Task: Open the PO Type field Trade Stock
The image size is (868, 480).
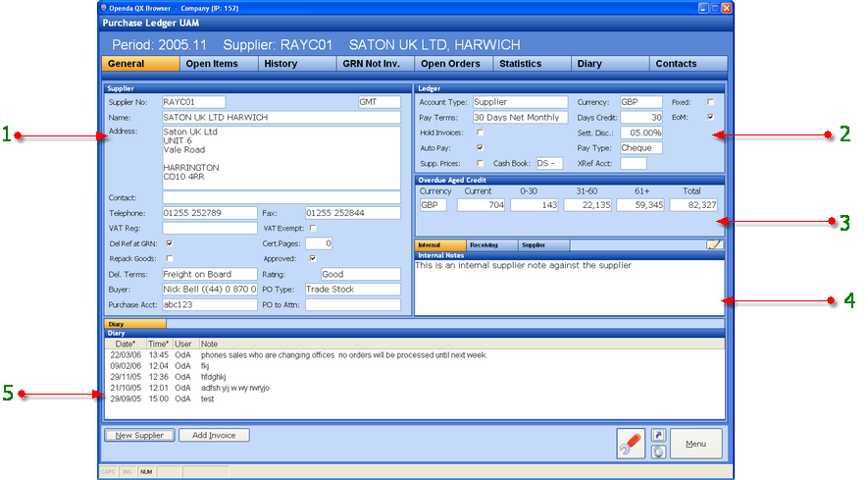Action: pyautogui.click(x=353, y=289)
